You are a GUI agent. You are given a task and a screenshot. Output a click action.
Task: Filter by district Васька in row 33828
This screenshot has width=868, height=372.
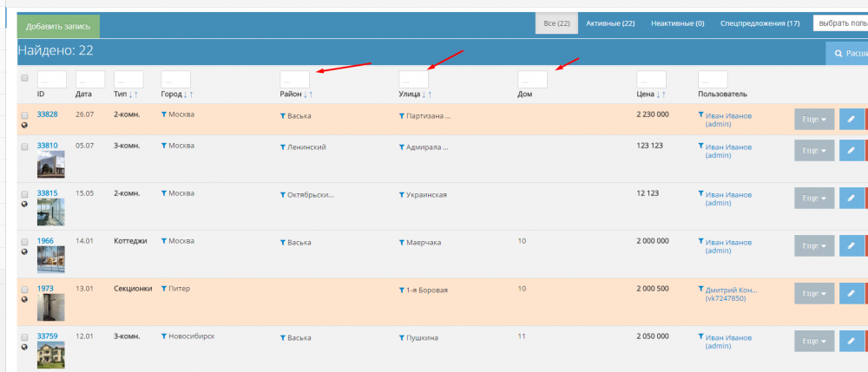click(296, 116)
